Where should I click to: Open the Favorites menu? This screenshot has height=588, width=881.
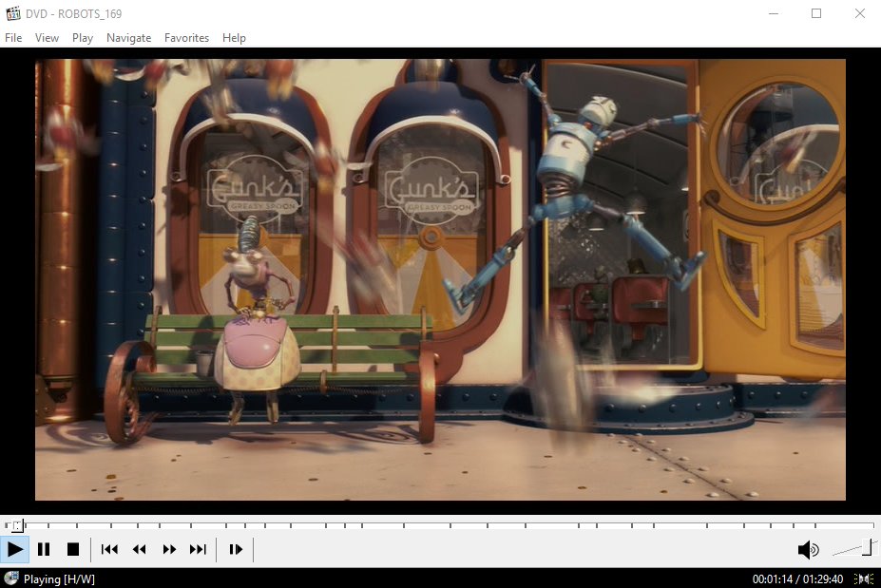pyautogui.click(x=186, y=38)
